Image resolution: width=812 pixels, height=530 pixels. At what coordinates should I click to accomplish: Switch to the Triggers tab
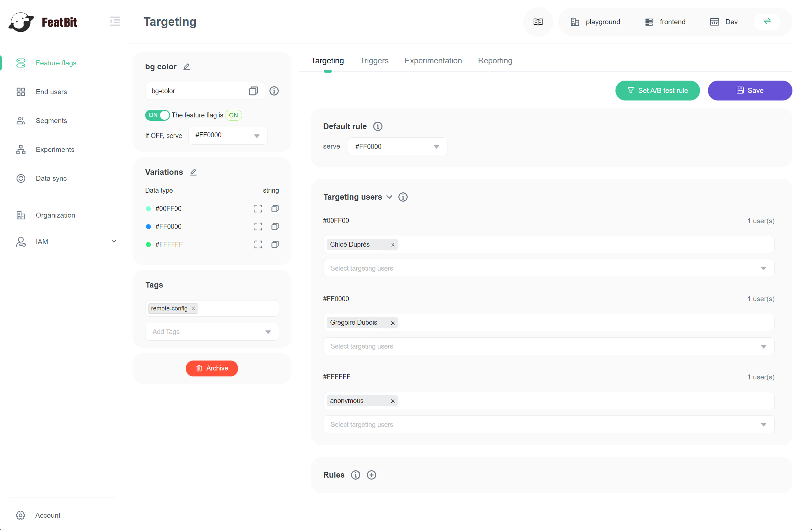coord(374,61)
